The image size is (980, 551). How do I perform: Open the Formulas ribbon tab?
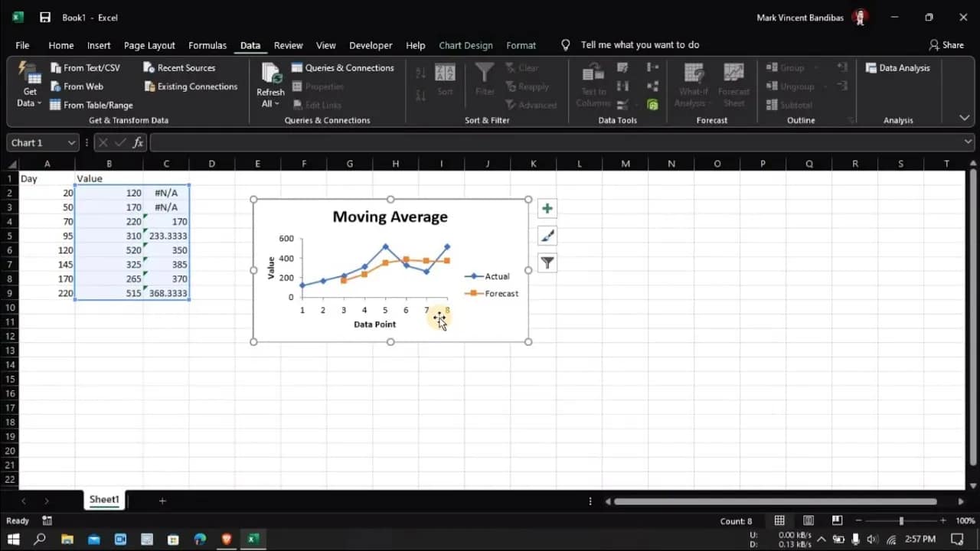pyautogui.click(x=207, y=45)
